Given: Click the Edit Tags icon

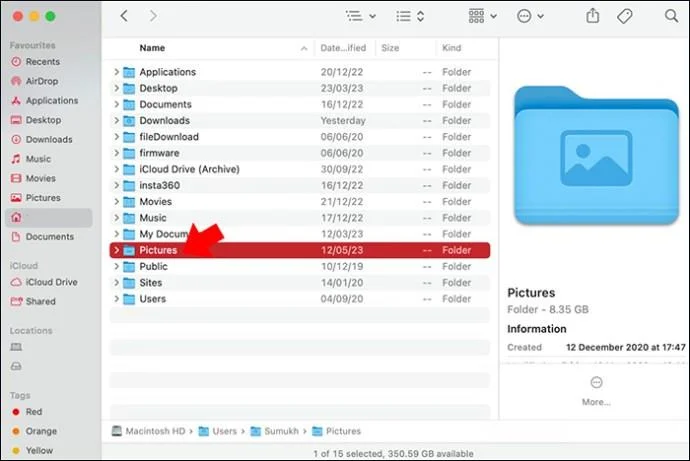Looking at the screenshot, I should [x=624, y=16].
